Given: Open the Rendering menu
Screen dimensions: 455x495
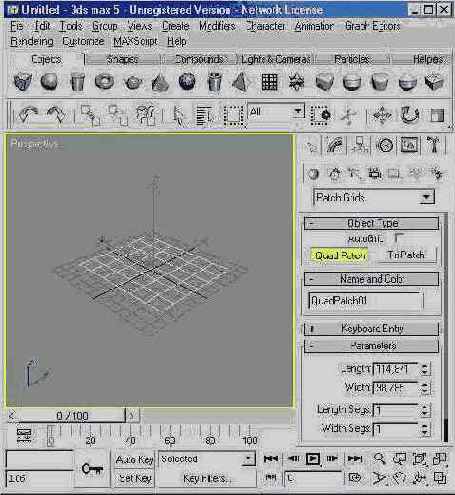Looking at the screenshot, I should [x=32, y=41].
